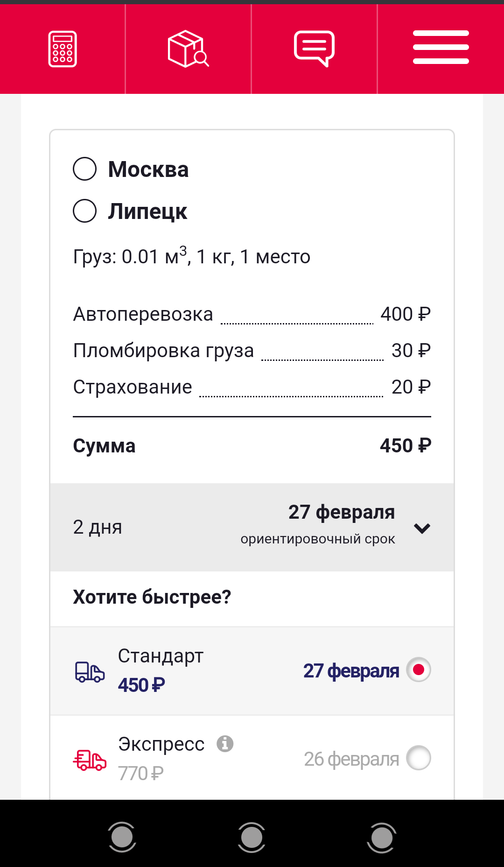Image resolution: width=504 pixels, height=867 pixels.
Task: Select the Стандарт delivery radio button
Action: point(418,670)
